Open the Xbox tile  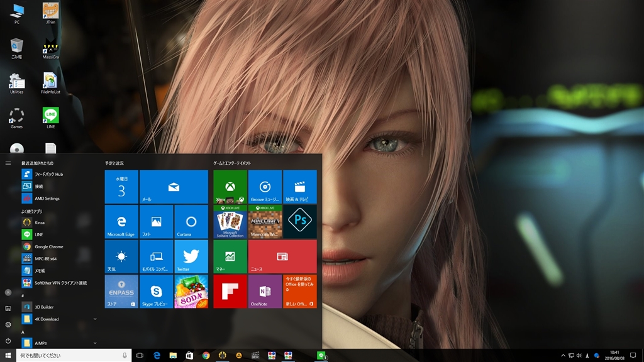tap(230, 187)
